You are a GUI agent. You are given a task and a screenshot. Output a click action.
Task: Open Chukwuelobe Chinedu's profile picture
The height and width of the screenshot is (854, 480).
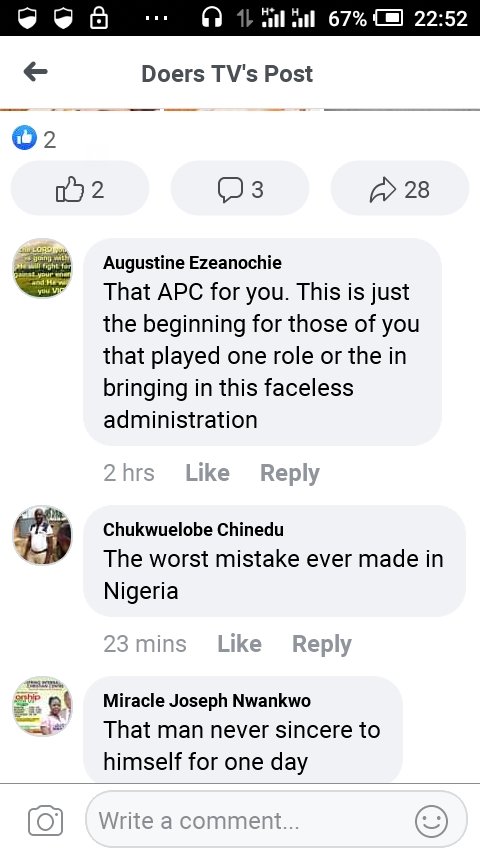tap(42, 535)
